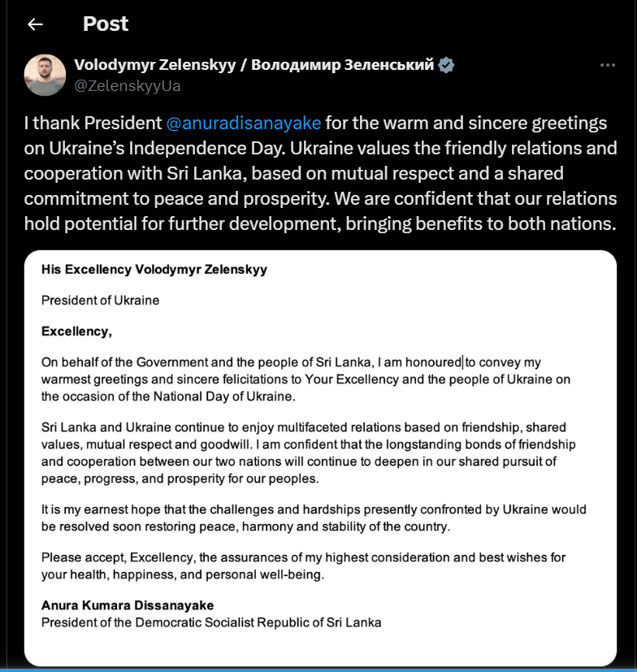Click the "His Excellency Volodymyr Zelenskyy" heading in letter
The image size is (637, 672).
[154, 270]
